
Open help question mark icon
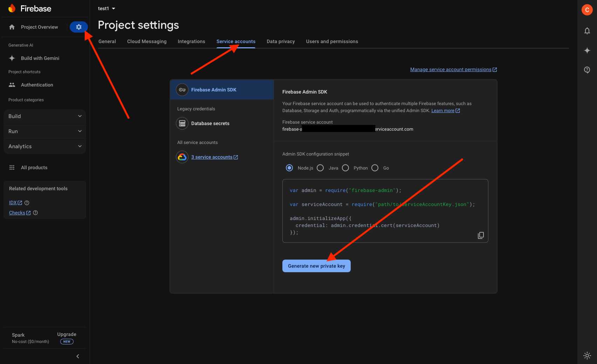pos(587,70)
